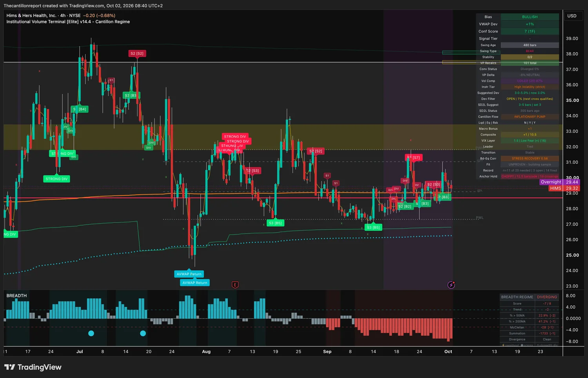Click the 'Jul' label on the time axis
Image resolution: width=588 pixels, height=378 pixels.
click(x=80, y=352)
